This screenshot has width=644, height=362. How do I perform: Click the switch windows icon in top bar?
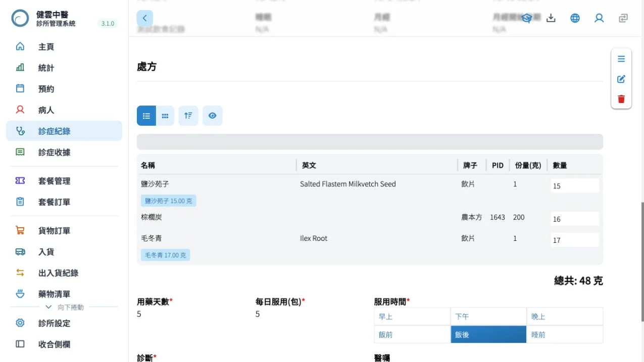(x=623, y=18)
